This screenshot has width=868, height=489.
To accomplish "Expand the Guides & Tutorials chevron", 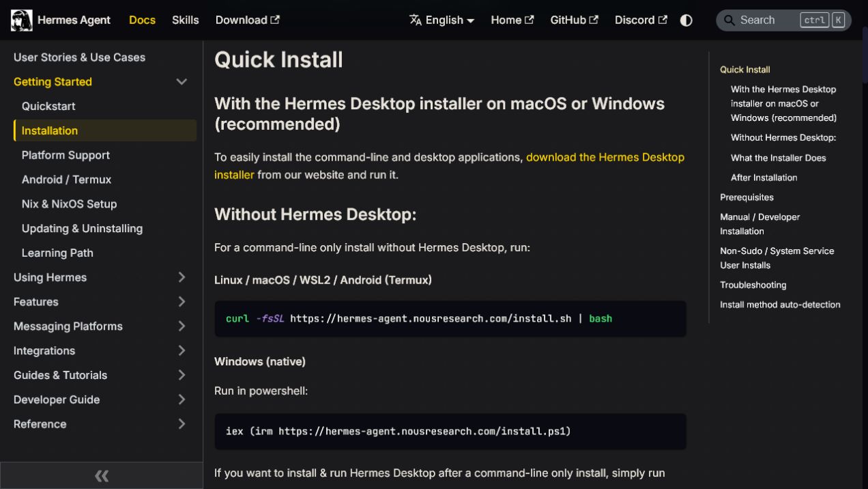I will point(182,375).
